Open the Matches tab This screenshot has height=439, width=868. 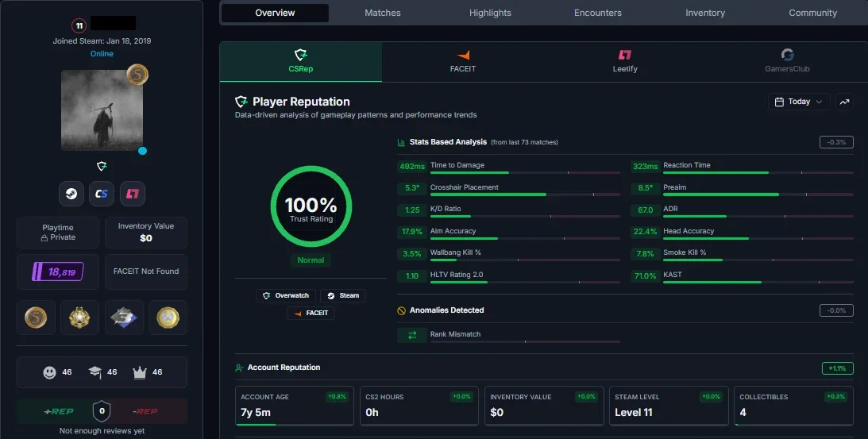(x=383, y=13)
